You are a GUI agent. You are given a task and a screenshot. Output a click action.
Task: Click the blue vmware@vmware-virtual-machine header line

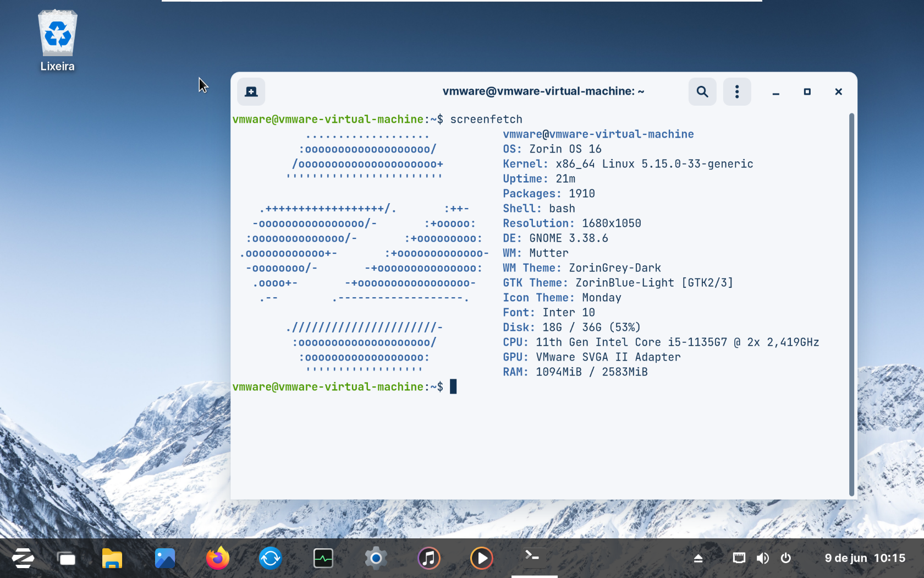coord(598,134)
